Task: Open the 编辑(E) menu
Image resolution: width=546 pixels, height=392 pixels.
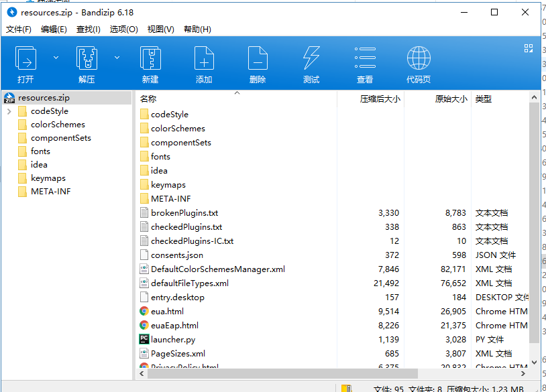Action: pos(54,29)
